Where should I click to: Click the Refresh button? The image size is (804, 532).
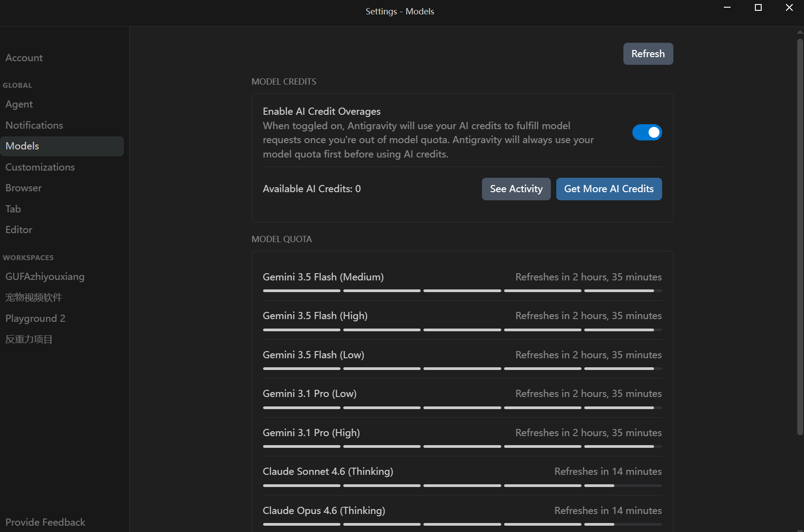tap(648, 54)
